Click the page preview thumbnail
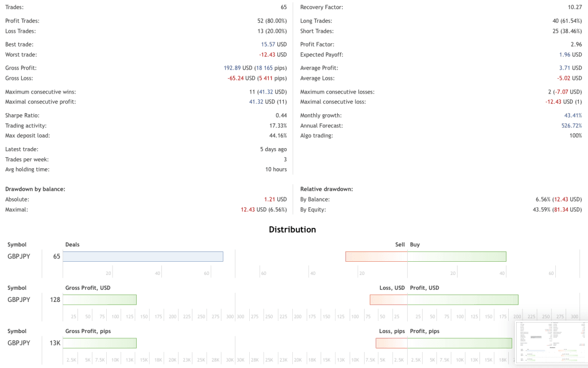The width and height of the screenshot is (588, 368). (551, 342)
